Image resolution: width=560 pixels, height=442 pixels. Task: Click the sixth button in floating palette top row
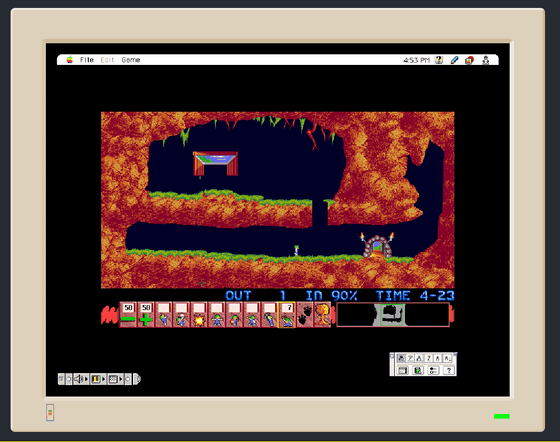pos(447,358)
